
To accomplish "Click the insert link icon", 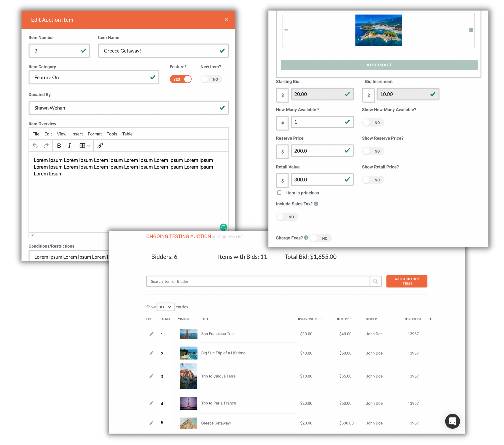I will [x=100, y=146].
